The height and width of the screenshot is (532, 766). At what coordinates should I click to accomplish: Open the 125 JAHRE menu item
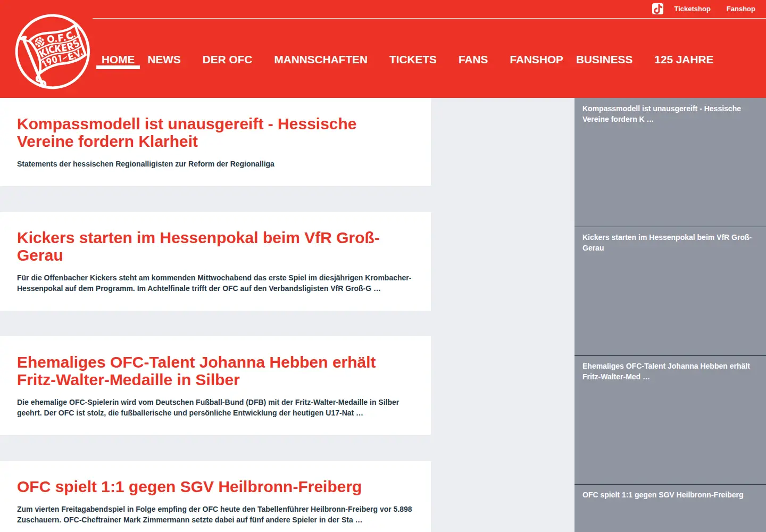[684, 60]
